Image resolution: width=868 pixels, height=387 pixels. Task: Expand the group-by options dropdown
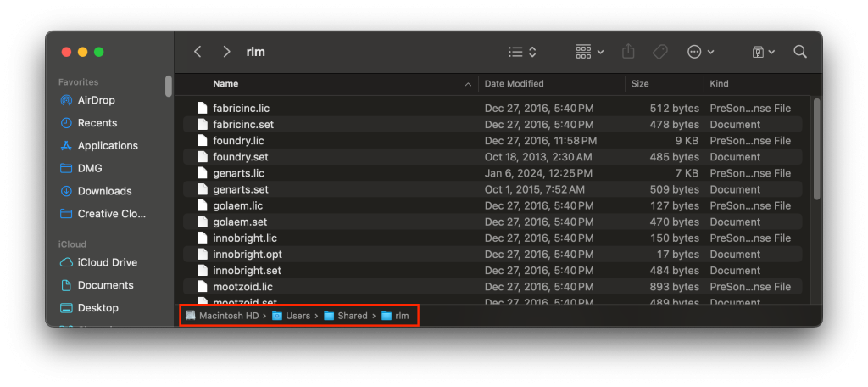click(x=589, y=52)
